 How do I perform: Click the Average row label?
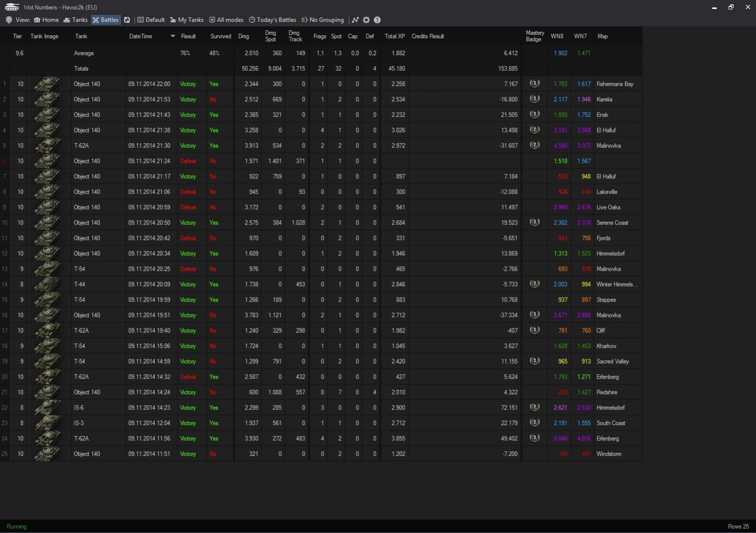pyautogui.click(x=84, y=53)
